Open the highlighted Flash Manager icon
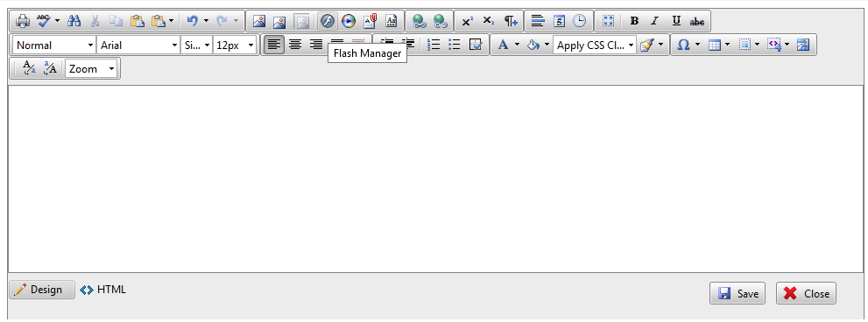Screen dimensions: 868x322 [x=328, y=21]
